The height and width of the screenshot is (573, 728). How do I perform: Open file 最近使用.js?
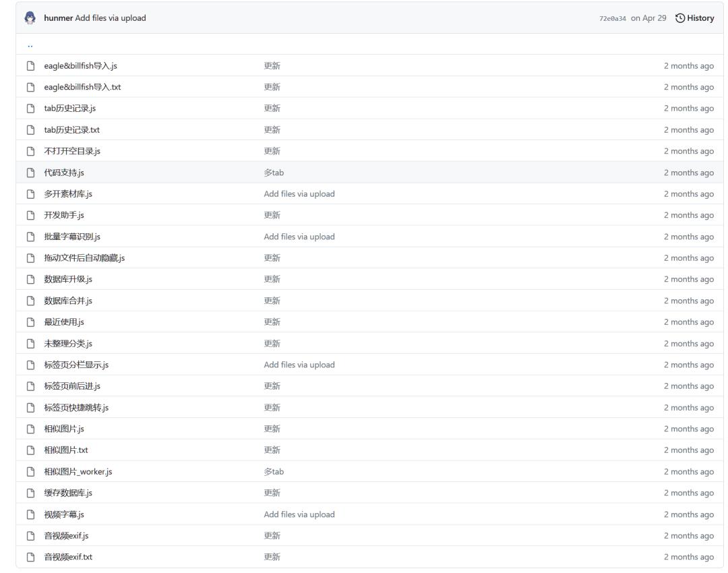pyautogui.click(x=64, y=322)
